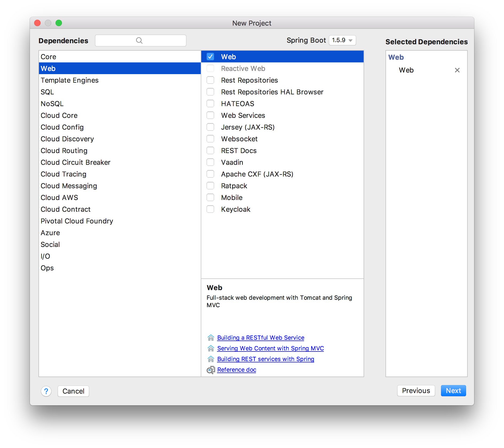
Task: Select the Cloud Contract category
Action: click(x=120, y=209)
